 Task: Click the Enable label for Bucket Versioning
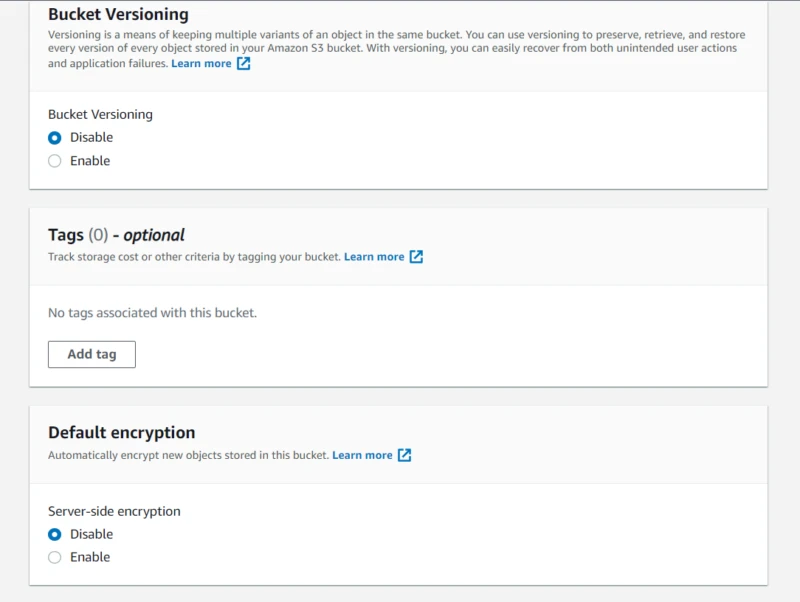tap(90, 160)
